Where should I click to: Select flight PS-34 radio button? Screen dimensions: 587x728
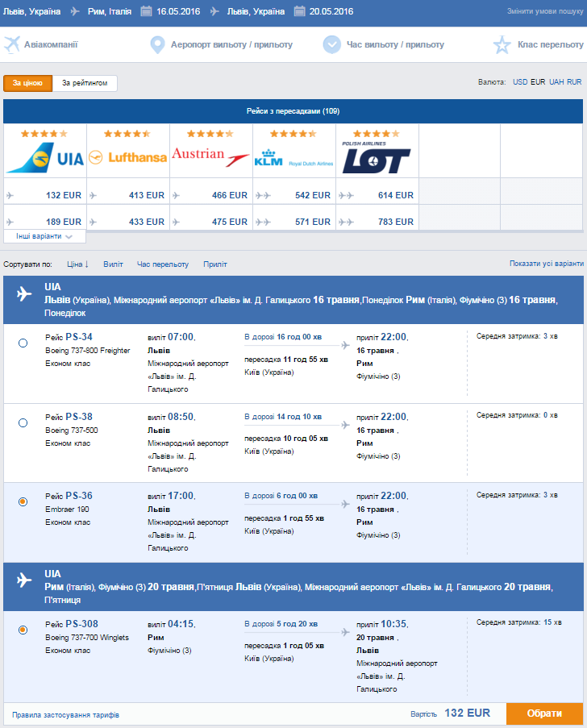point(23,343)
